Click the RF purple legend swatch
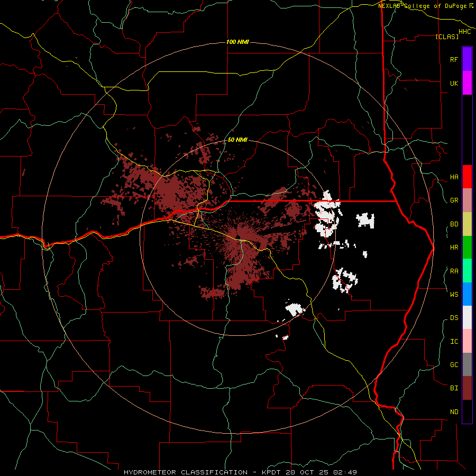The width and height of the screenshot is (476, 476). pyautogui.click(x=467, y=59)
